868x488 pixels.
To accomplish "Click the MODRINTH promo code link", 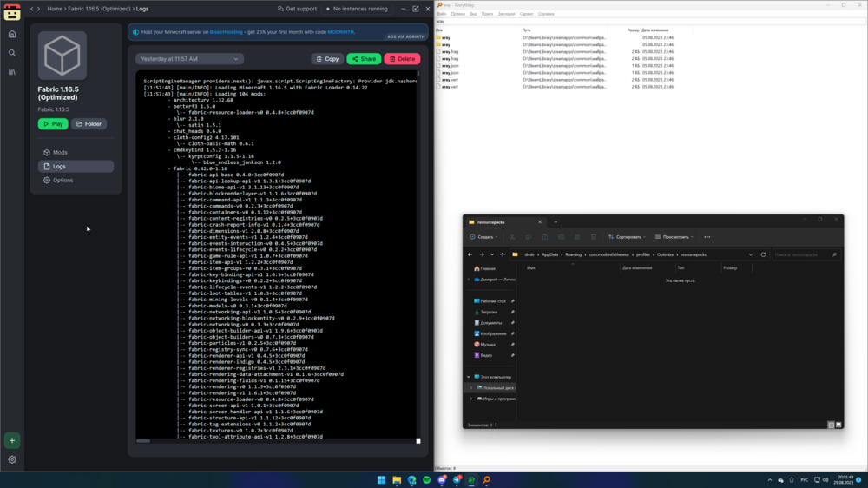I will click(x=340, y=32).
